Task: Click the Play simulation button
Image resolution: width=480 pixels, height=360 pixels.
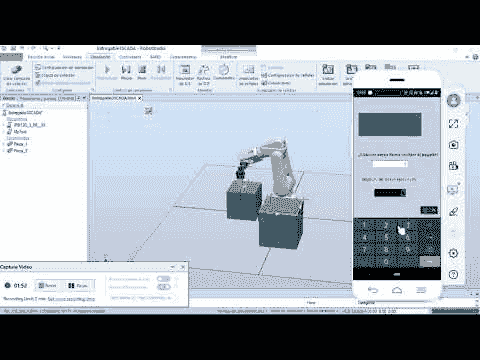Action: coord(107,72)
